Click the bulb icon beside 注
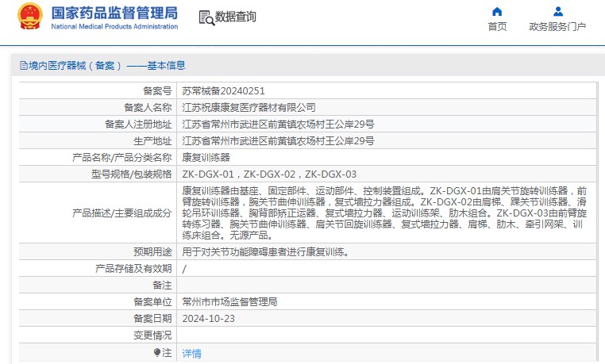The width and height of the screenshot is (605, 364). coord(156,352)
